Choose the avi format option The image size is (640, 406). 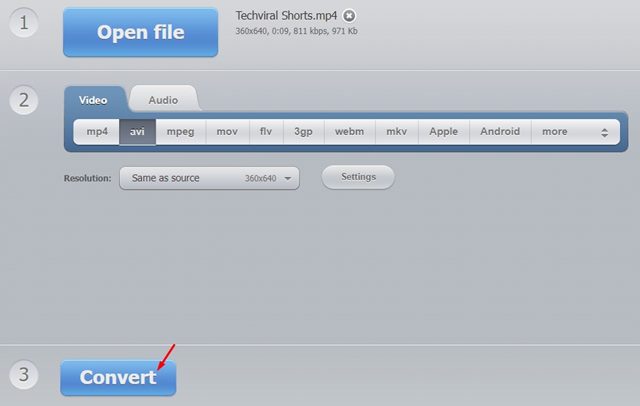click(137, 132)
